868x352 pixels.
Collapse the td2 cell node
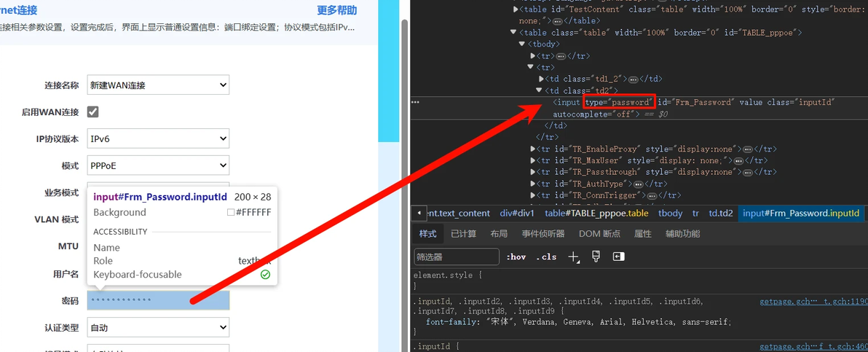pos(539,91)
